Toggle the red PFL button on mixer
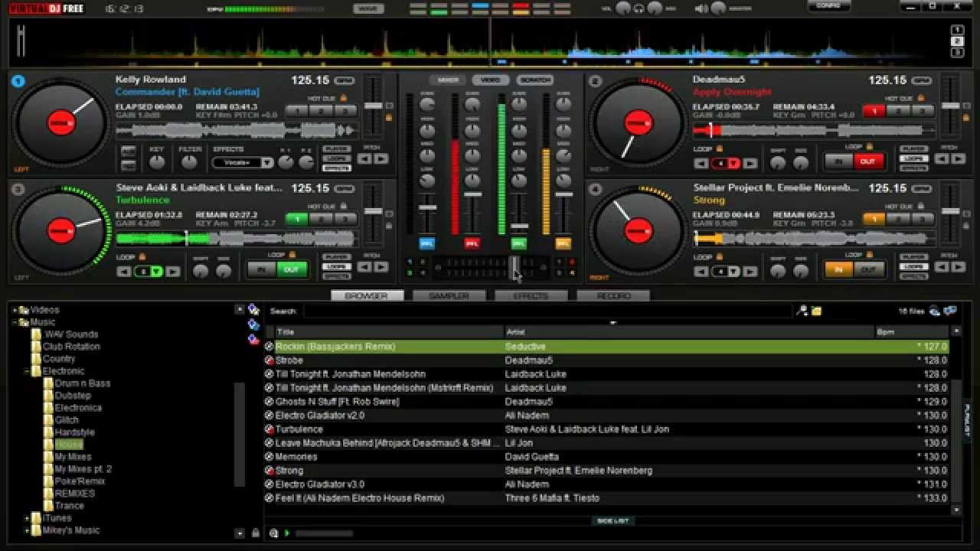The image size is (980, 551). pos(472,243)
